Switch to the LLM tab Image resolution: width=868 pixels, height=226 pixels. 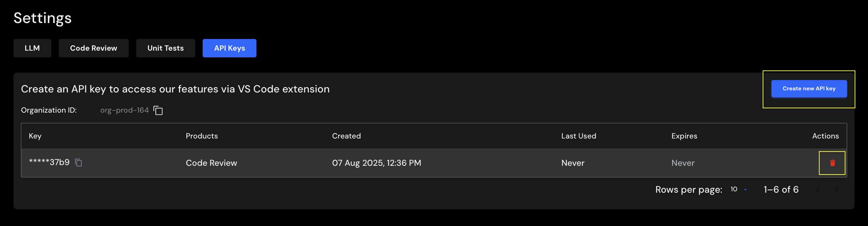32,48
